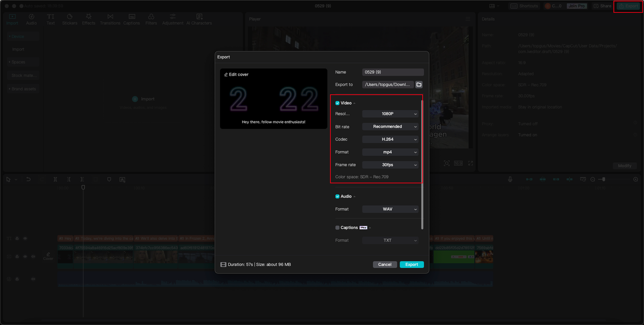Image resolution: width=644 pixels, height=325 pixels.
Task: Open the Bit rate Recommended dropdown
Action: [390, 126]
